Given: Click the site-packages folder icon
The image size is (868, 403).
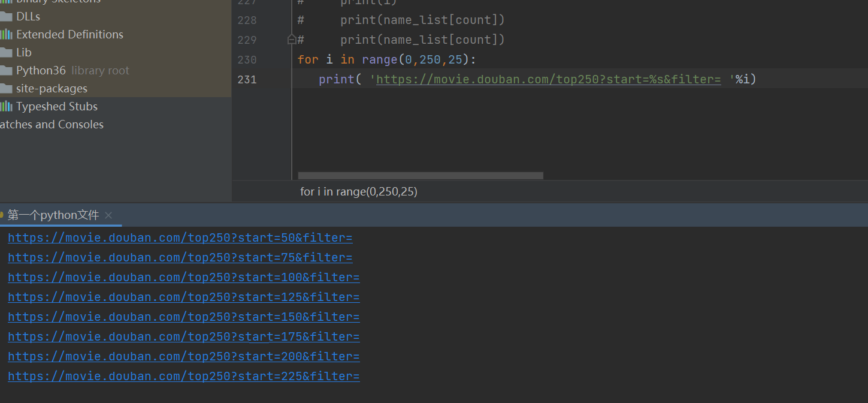Looking at the screenshot, I should click(x=6, y=88).
